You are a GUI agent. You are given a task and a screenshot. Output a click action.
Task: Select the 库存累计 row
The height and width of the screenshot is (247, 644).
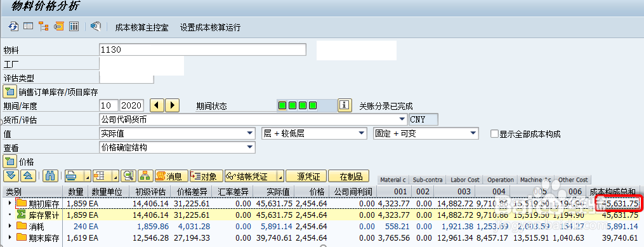(322, 215)
